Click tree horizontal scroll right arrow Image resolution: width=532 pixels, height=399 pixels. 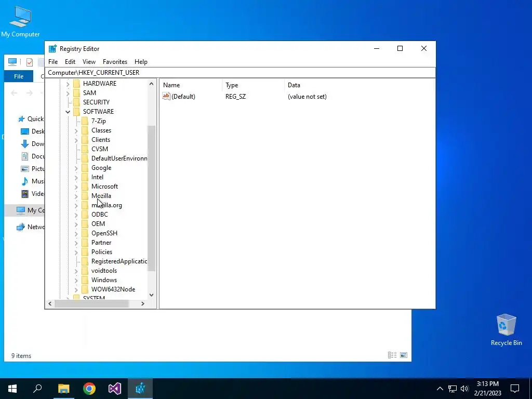[143, 303]
